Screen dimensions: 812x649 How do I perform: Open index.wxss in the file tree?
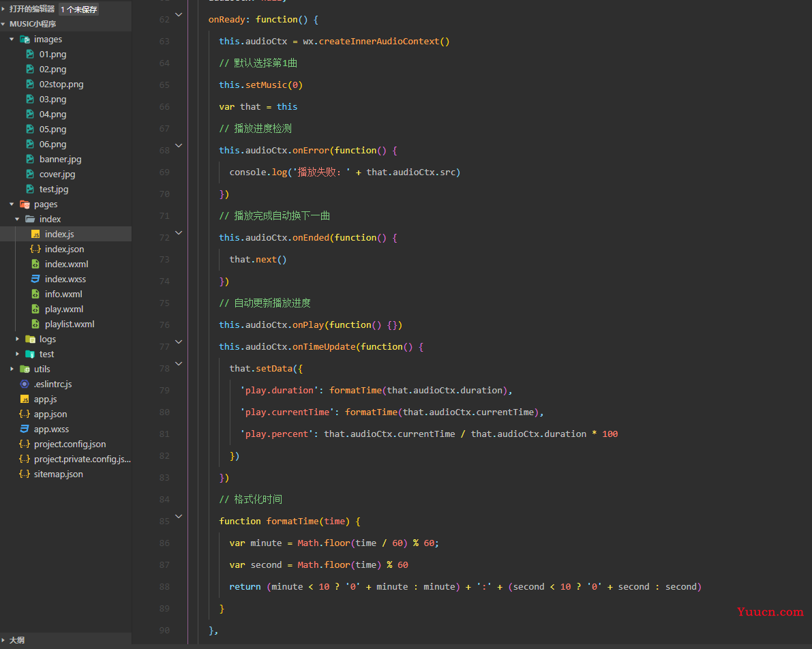(65, 280)
